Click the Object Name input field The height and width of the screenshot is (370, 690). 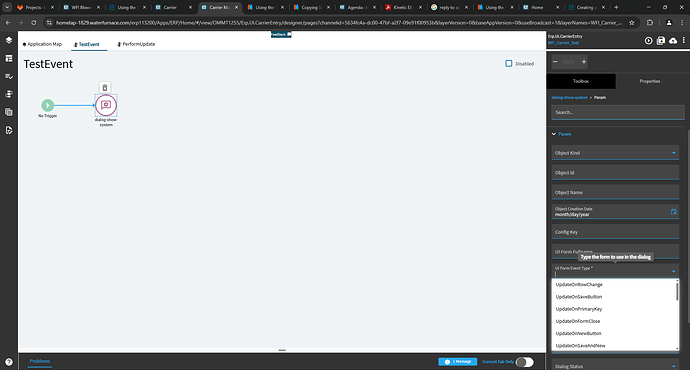click(615, 192)
